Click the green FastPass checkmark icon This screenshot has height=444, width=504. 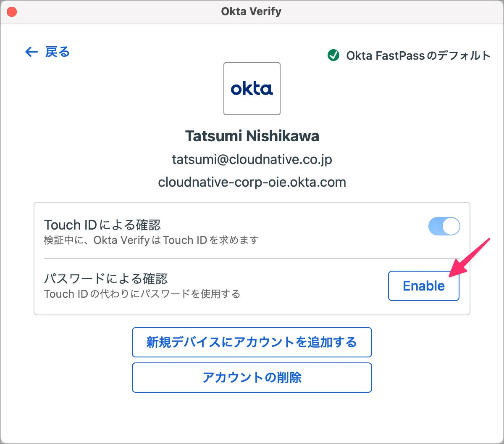(333, 55)
